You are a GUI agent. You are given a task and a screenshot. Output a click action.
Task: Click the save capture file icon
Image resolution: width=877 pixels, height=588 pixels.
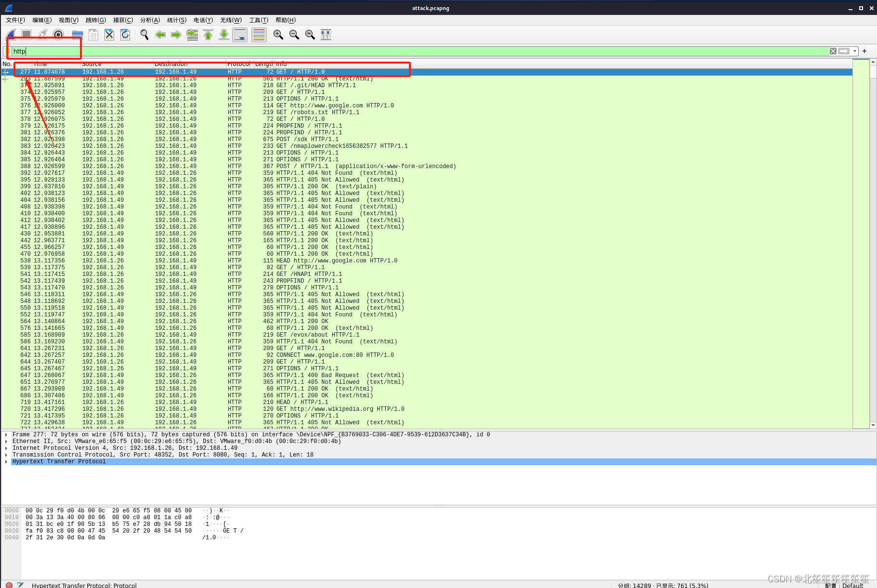coord(93,35)
